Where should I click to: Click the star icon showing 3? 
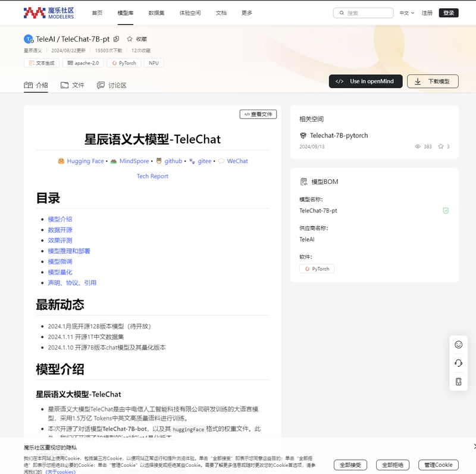tap(441, 146)
